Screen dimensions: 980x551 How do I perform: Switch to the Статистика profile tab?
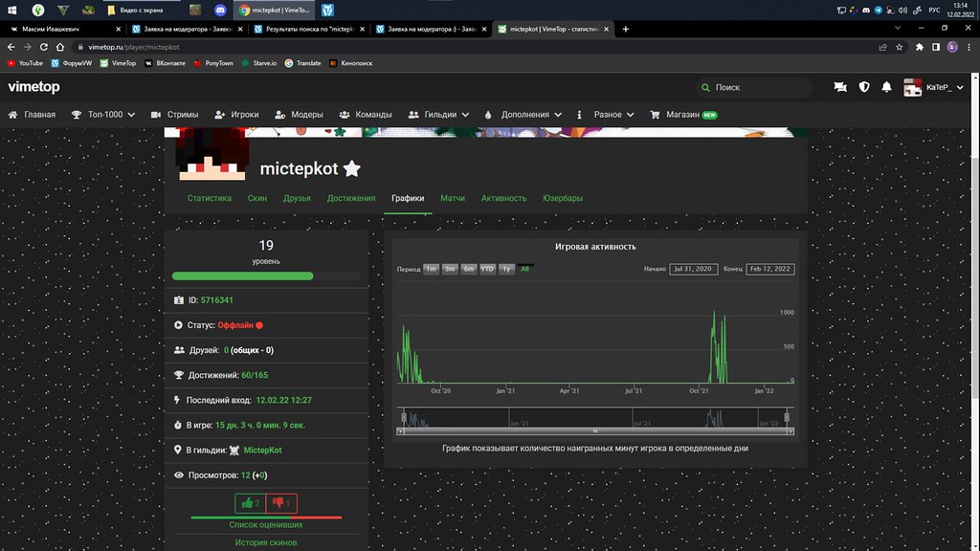[x=210, y=198]
